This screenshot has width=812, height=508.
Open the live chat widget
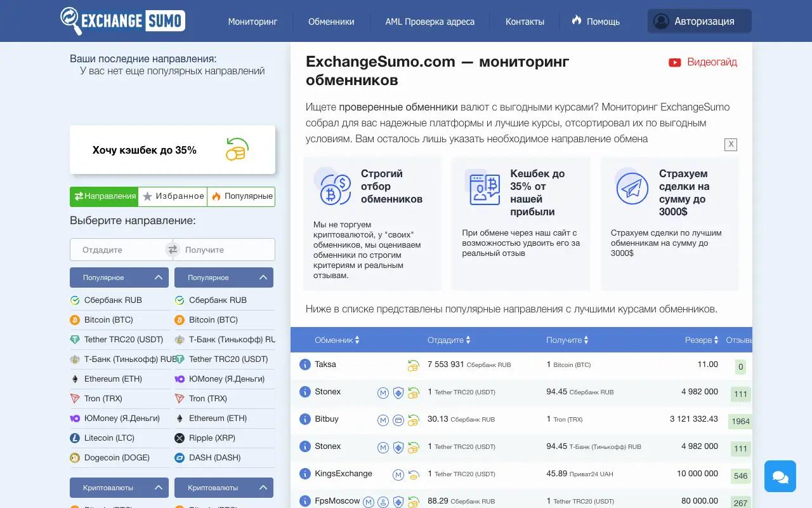[x=780, y=476]
